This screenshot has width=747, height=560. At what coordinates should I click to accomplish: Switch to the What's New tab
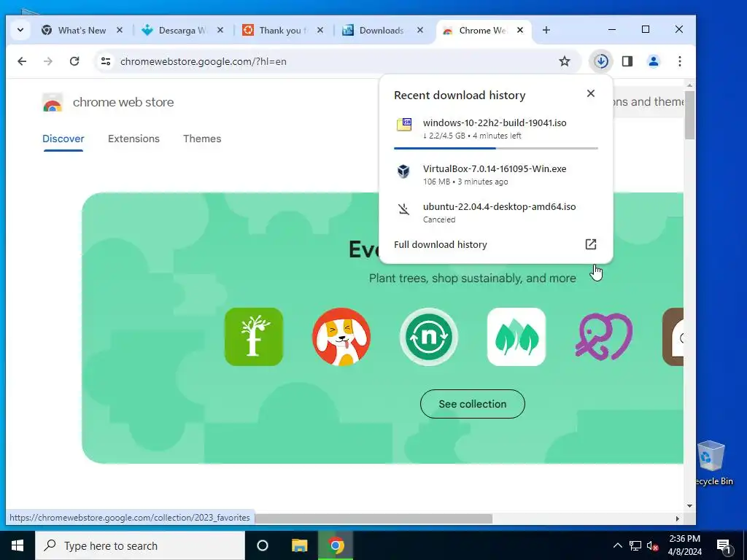pyautogui.click(x=82, y=30)
